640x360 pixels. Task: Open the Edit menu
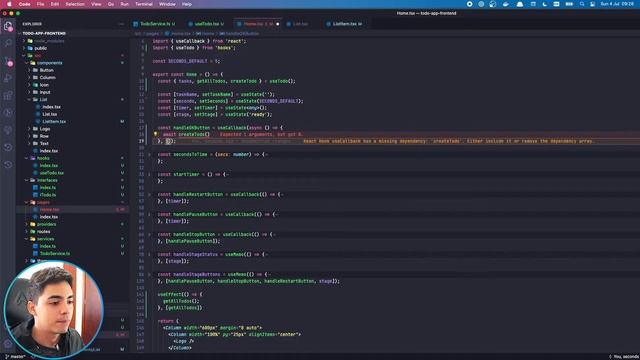[x=55, y=4]
